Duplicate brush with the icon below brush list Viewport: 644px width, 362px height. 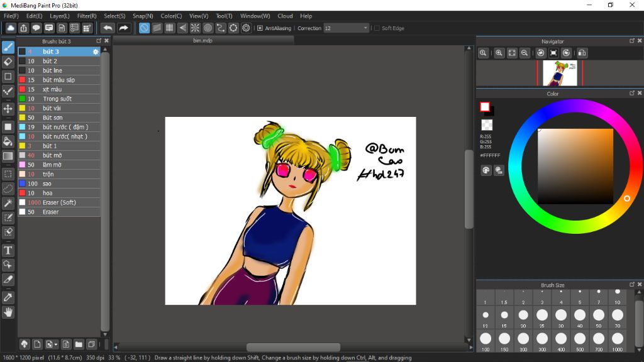(x=92, y=344)
